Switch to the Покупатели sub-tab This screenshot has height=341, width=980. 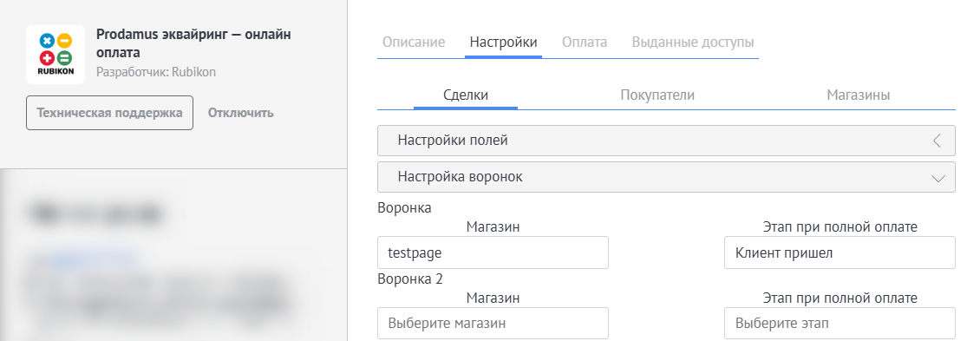click(657, 95)
